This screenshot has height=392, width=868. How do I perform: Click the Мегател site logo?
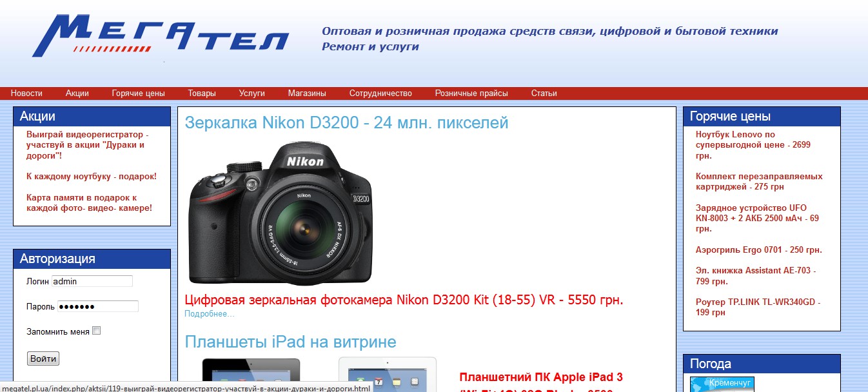pos(161,35)
